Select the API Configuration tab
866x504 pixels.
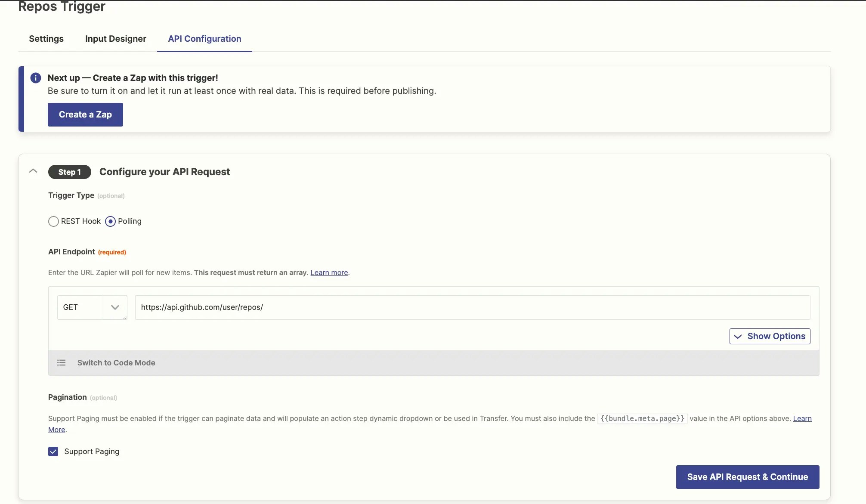point(204,39)
